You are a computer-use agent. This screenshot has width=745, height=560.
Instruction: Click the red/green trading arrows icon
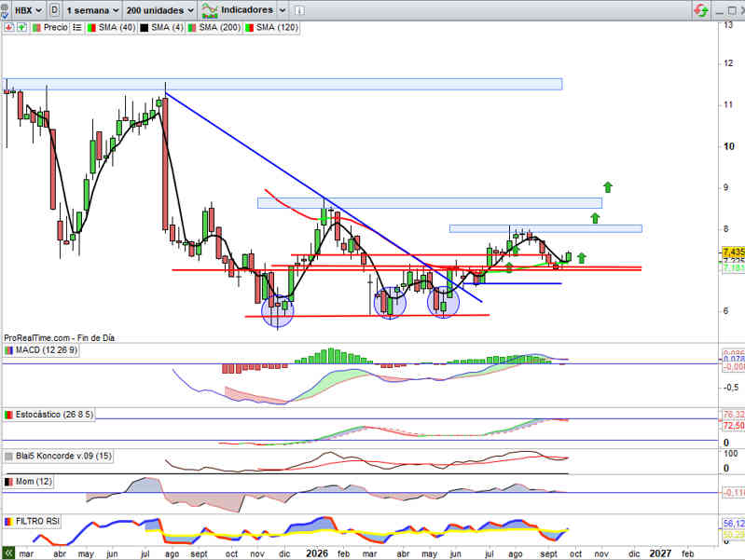coord(701,10)
